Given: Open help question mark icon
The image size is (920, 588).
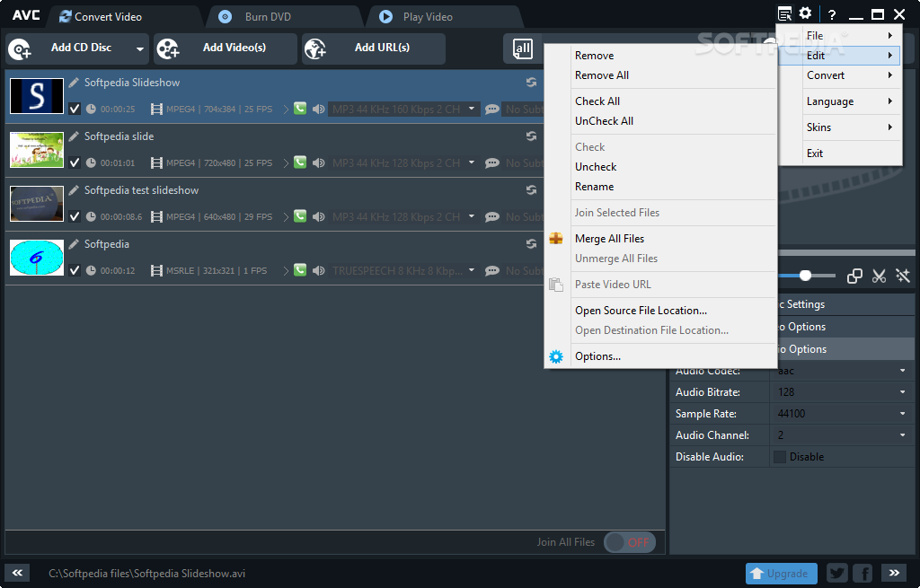Looking at the screenshot, I should (x=831, y=15).
